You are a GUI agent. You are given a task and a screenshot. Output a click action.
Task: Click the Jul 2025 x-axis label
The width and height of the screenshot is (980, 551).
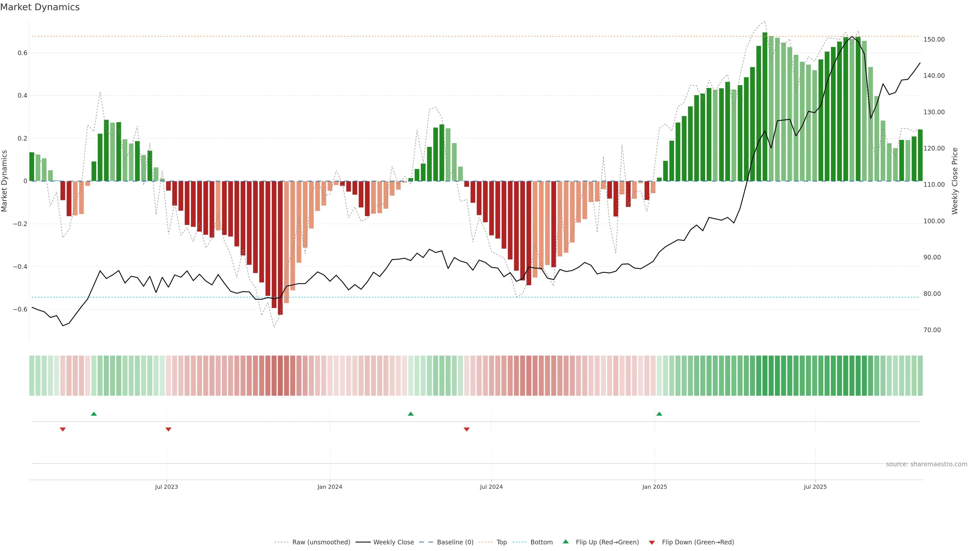(x=815, y=487)
